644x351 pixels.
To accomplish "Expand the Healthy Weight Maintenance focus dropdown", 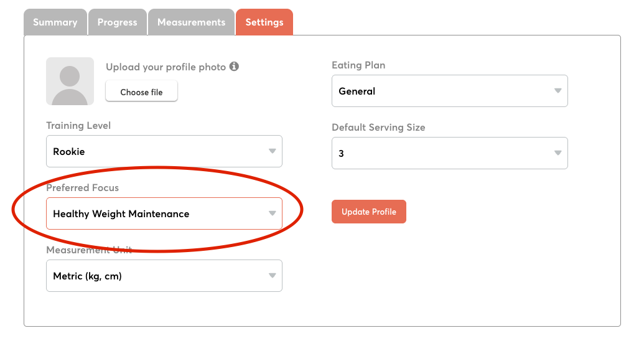I will pyautogui.click(x=164, y=213).
